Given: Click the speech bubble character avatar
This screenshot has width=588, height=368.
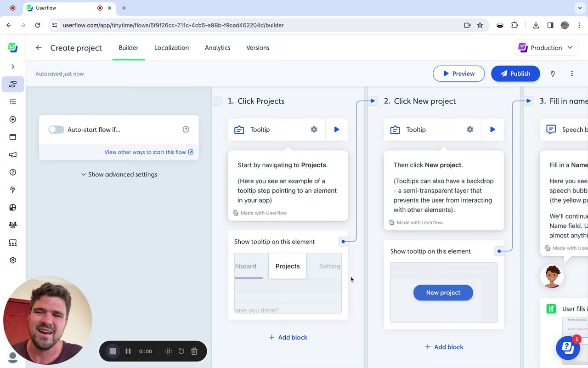Looking at the screenshot, I should (552, 276).
